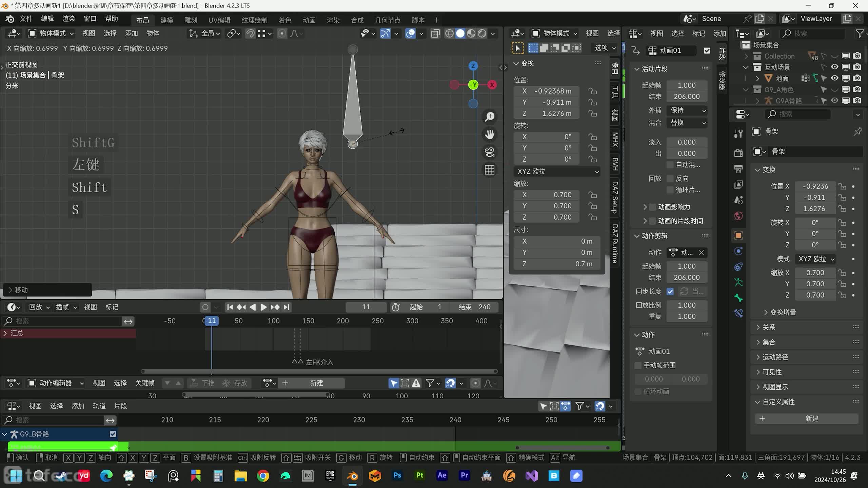This screenshot has width=868, height=488.
Task: Click the 下推 push down button
Action: 202,383
